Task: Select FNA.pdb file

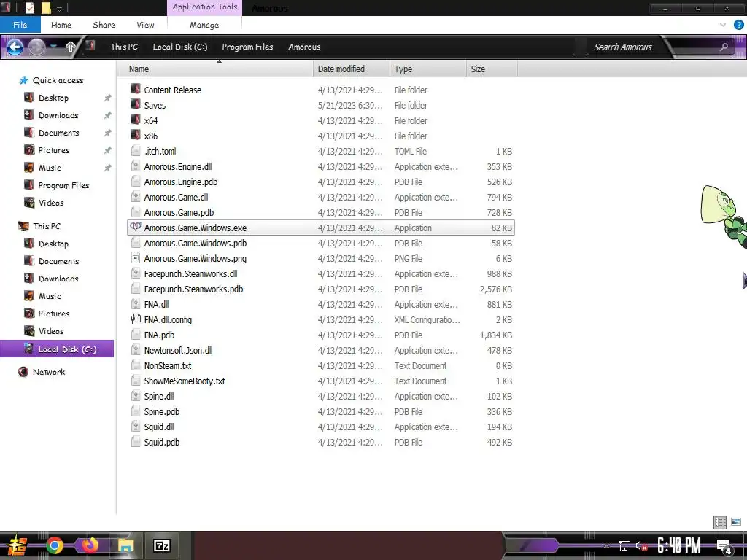Action: pos(321,335)
